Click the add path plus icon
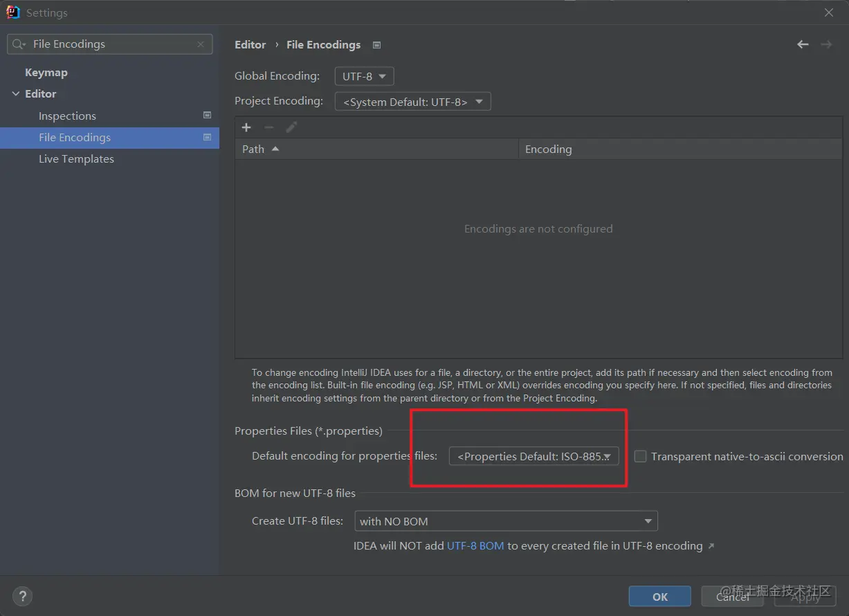This screenshot has height=616, width=849. tap(246, 127)
